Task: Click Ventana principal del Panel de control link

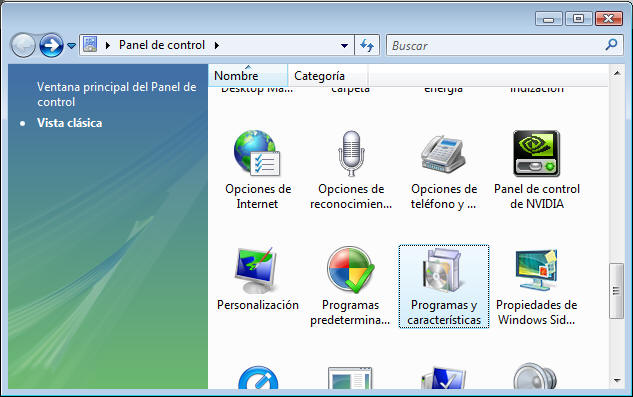Action: (116, 94)
